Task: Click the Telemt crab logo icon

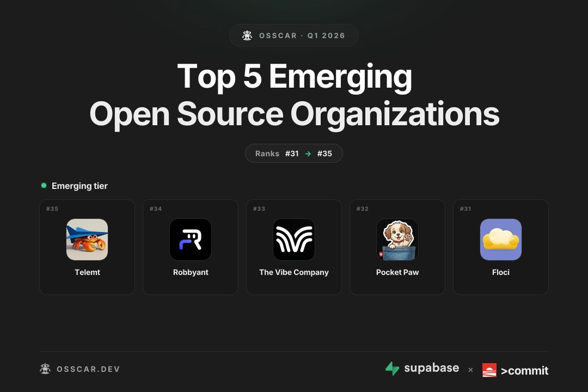Action: click(87, 240)
